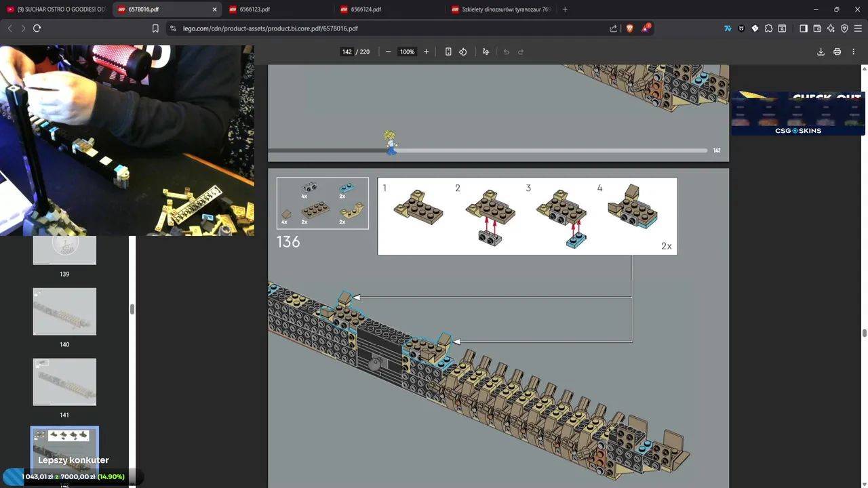The width and height of the screenshot is (868, 488).
Task: Click the 2x label in sub-assembly box
Action: [x=666, y=246]
